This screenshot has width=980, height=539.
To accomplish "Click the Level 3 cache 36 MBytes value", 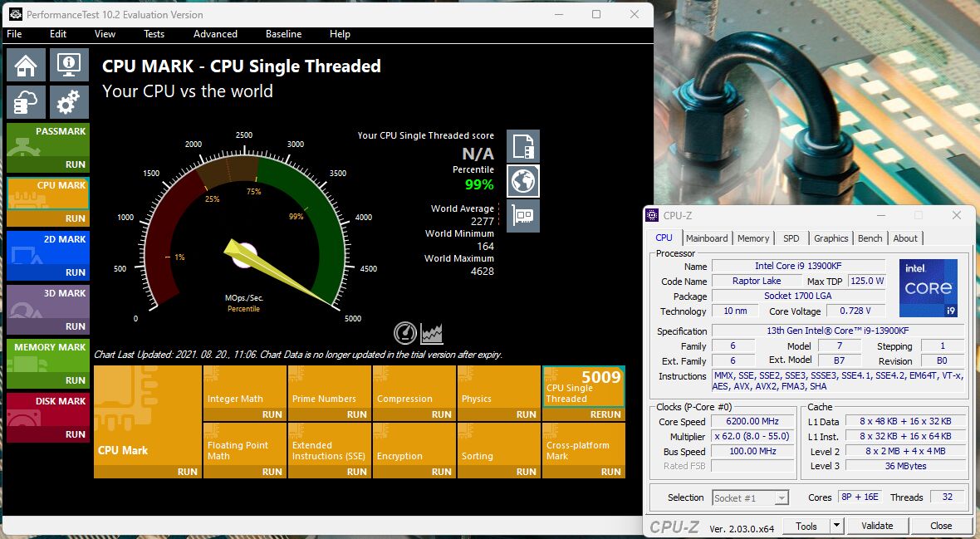I will (905, 466).
